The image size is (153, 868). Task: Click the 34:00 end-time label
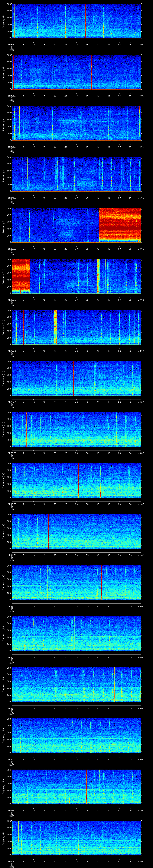tap(141, 147)
